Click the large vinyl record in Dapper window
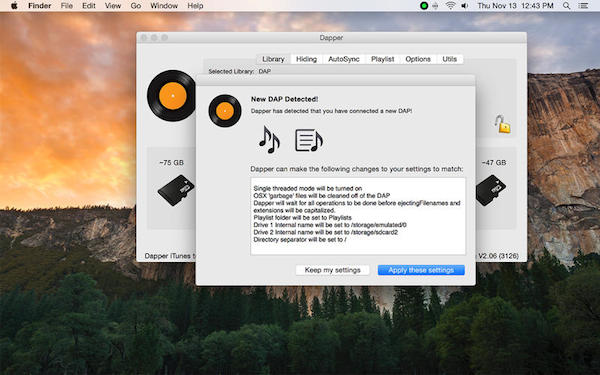This screenshot has height=375, width=600. [172, 96]
